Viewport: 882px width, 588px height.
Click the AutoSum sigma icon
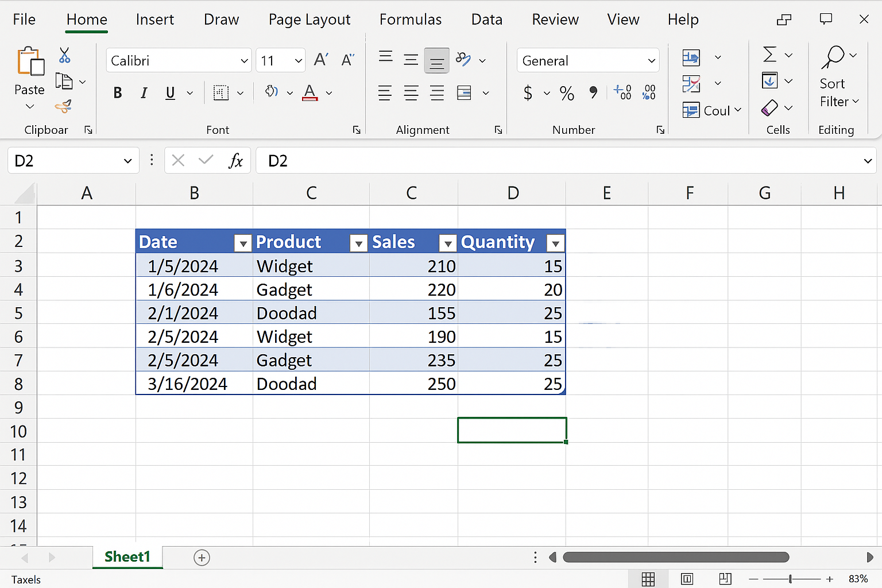770,55
